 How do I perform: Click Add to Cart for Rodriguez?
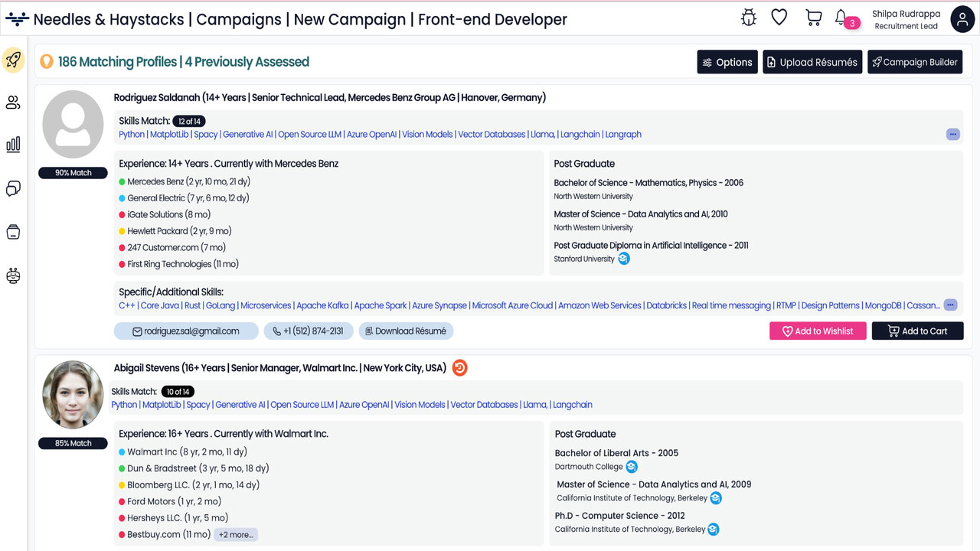917,331
